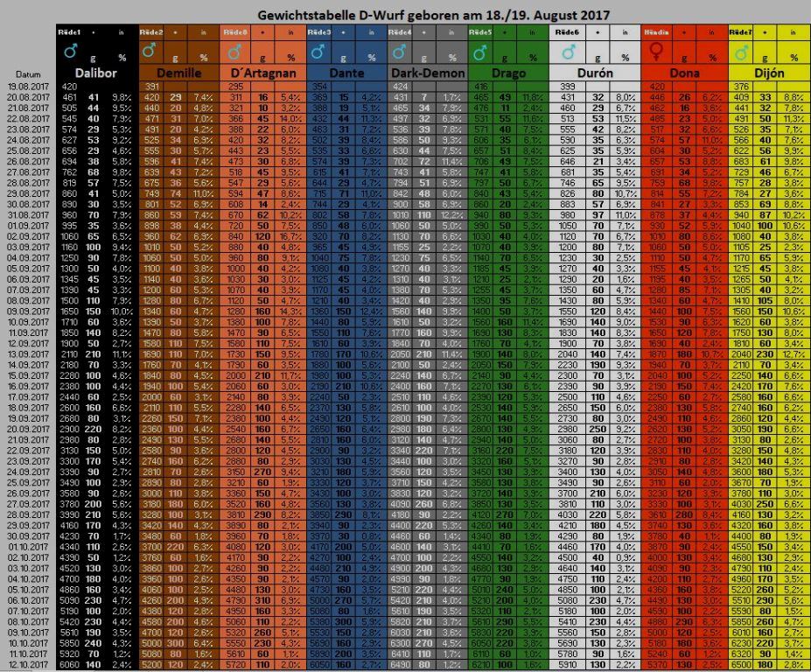Viewport: 811px width, 672px height.
Task: Click Dalibor's '10,0%' cell on 09.09.2017
Action: (122, 311)
